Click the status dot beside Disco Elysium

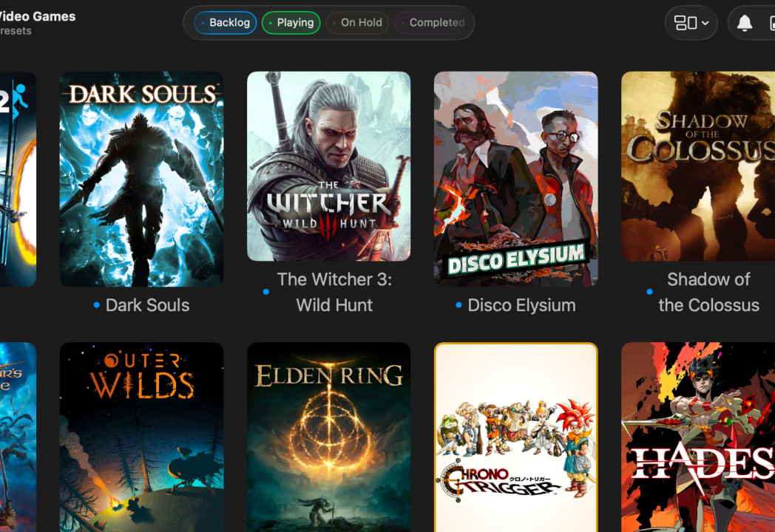click(458, 305)
